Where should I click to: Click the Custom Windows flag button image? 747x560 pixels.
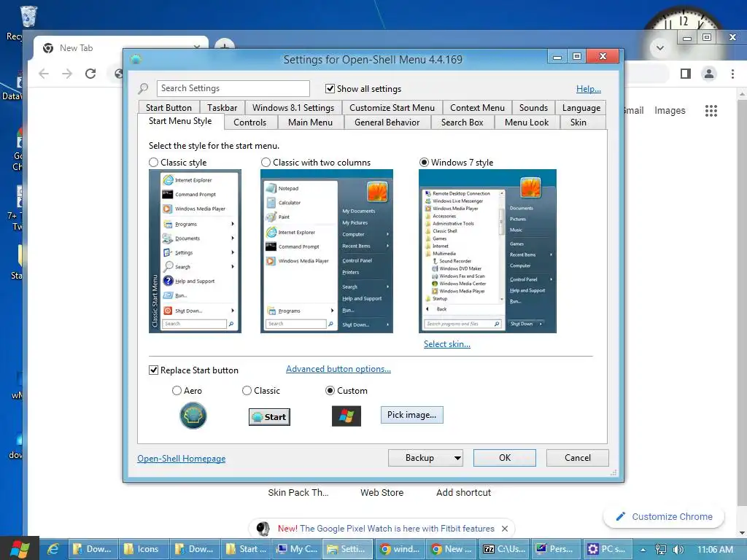coord(347,416)
